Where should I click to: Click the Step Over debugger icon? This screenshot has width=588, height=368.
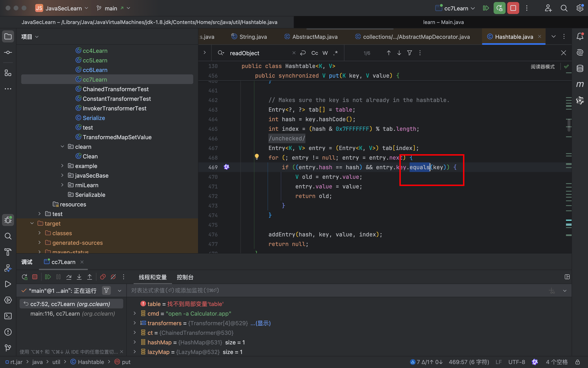[69, 277]
